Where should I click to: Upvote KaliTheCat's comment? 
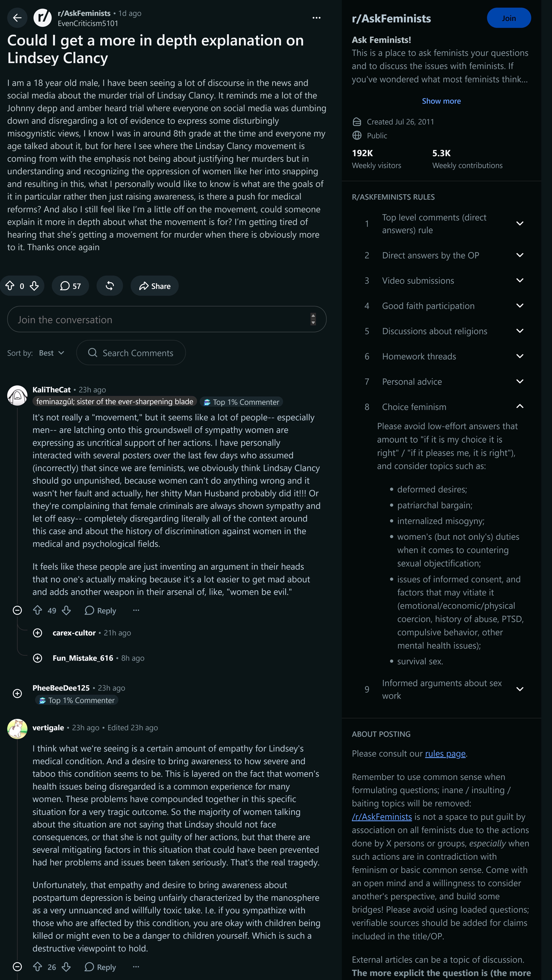[37, 610]
